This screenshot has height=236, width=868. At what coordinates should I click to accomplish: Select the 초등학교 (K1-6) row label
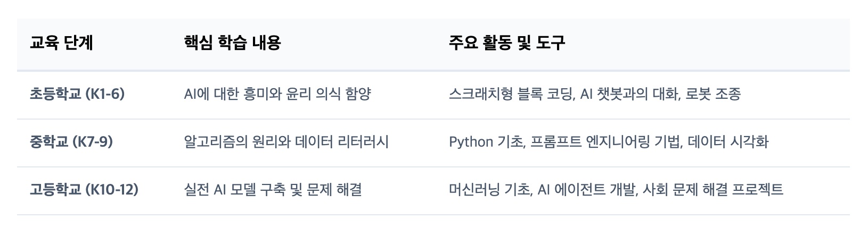[77, 95]
